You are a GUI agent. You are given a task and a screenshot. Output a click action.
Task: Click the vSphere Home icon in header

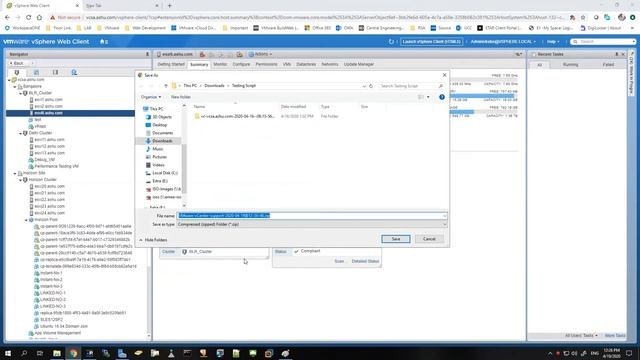pos(104,42)
